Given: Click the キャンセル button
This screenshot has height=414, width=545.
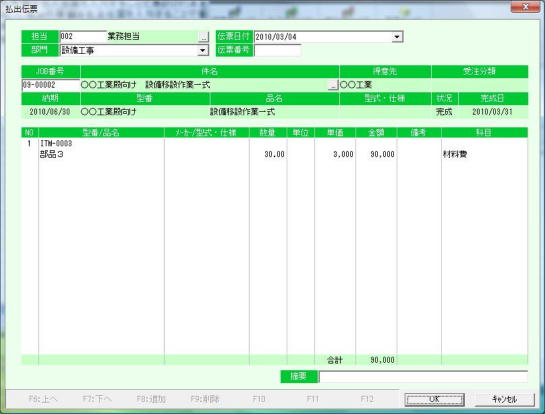Looking at the screenshot, I should click(x=504, y=399).
